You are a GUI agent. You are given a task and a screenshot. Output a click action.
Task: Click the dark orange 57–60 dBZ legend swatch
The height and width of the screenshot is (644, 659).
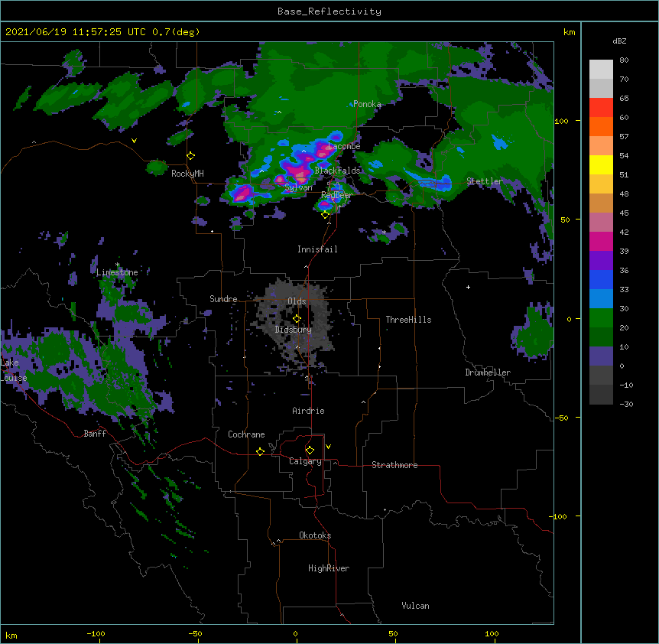pyautogui.click(x=601, y=126)
